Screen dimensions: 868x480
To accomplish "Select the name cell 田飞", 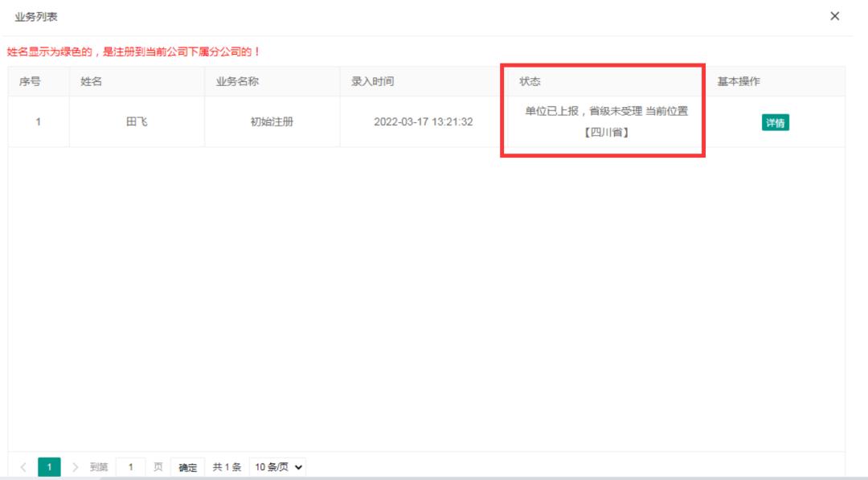I will click(137, 122).
